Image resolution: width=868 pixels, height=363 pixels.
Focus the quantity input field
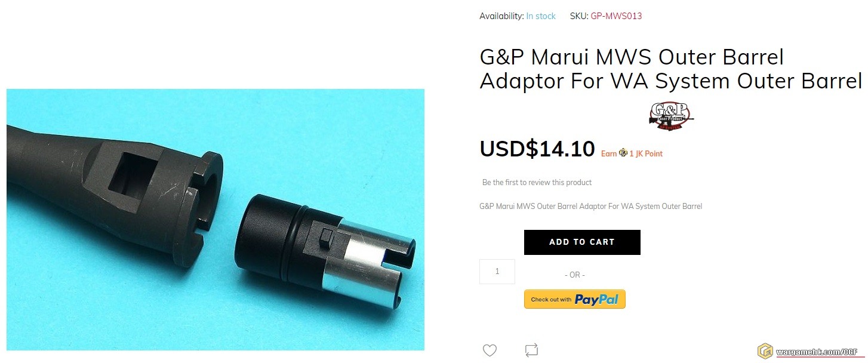click(x=497, y=272)
